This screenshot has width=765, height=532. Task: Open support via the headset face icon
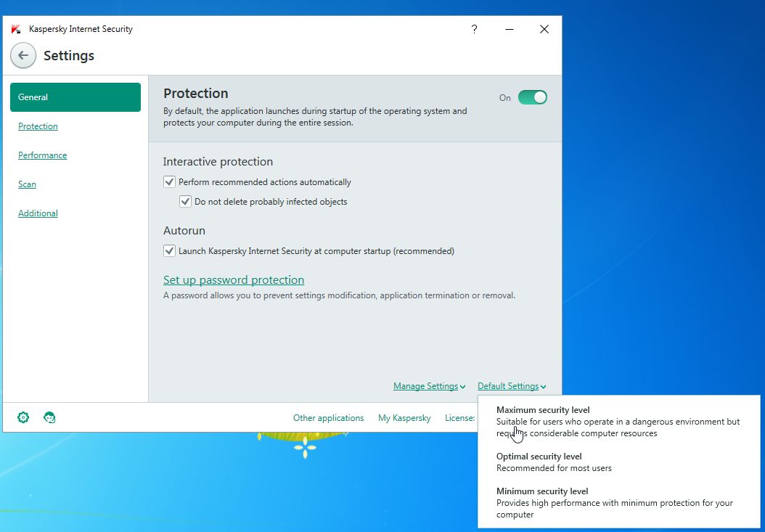point(49,417)
